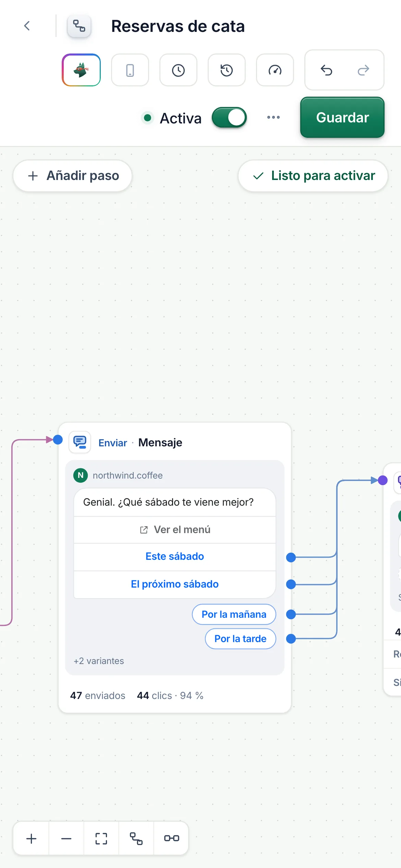The height and width of the screenshot is (868, 401).
Task: Fit the canvas to screen
Action: [x=101, y=839]
